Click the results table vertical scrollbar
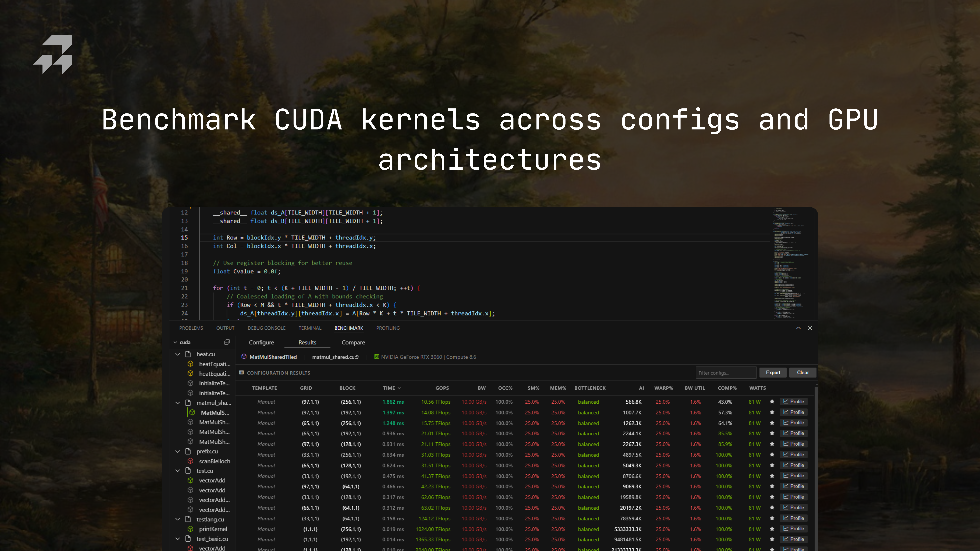Viewport: 980px width, 551px height. (816, 456)
